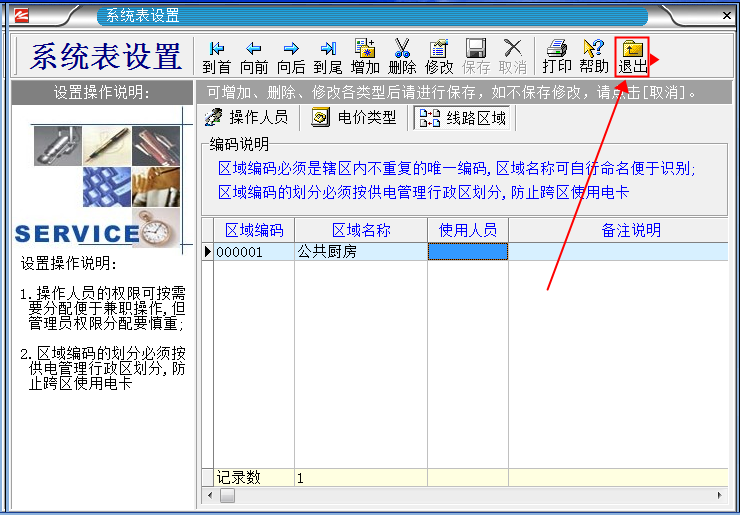
Task: Open help via 帮助 icon
Action: pyautogui.click(x=594, y=56)
